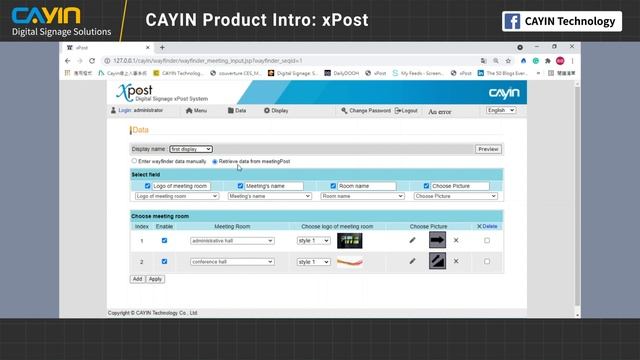Image resolution: width=640 pixels, height=360 pixels.
Task: Click Change Password
Action: point(366,111)
